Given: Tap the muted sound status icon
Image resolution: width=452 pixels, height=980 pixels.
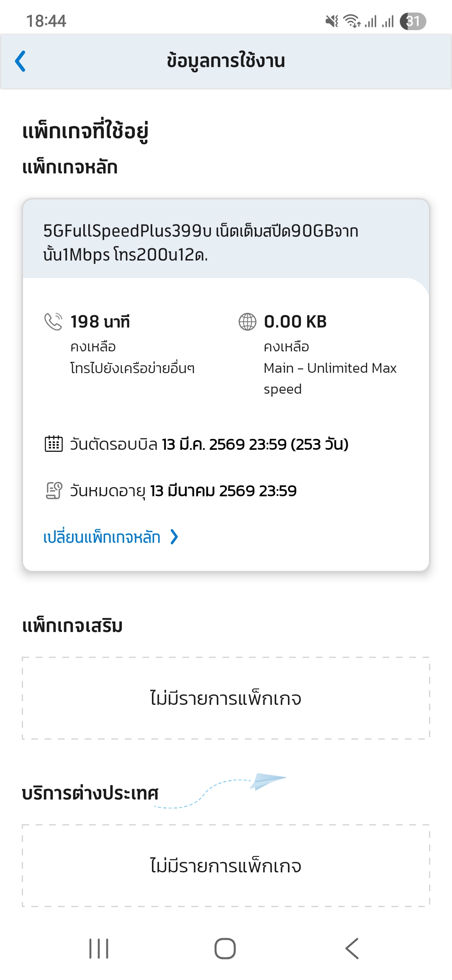Looking at the screenshot, I should pyautogui.click(x=332, y=21).
